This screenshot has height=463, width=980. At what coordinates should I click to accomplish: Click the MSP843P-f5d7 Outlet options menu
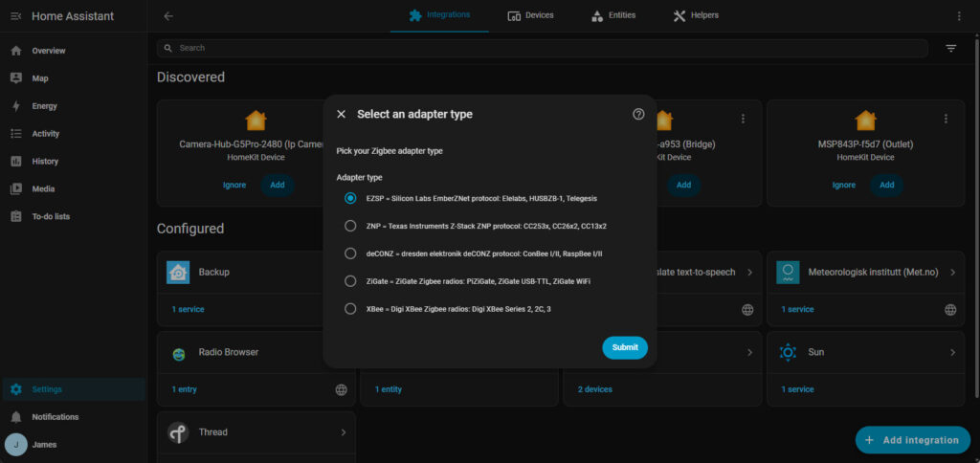pyautogui.click(x=946, y=119)
